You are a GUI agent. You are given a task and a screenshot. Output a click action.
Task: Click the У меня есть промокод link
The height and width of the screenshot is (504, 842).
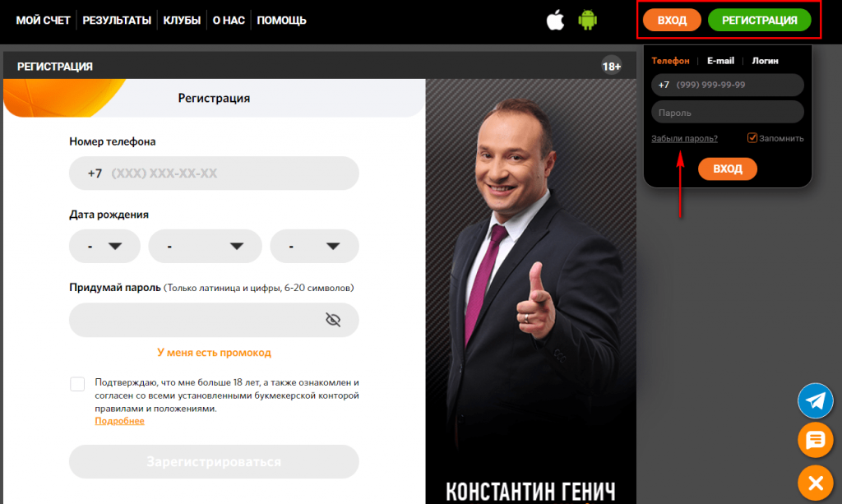coord(215,353)
